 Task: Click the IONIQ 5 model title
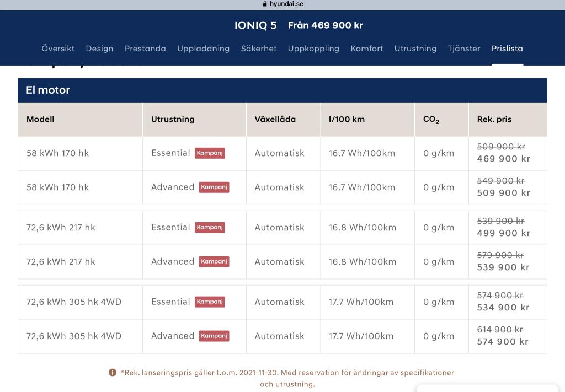(x=255, y=25)
